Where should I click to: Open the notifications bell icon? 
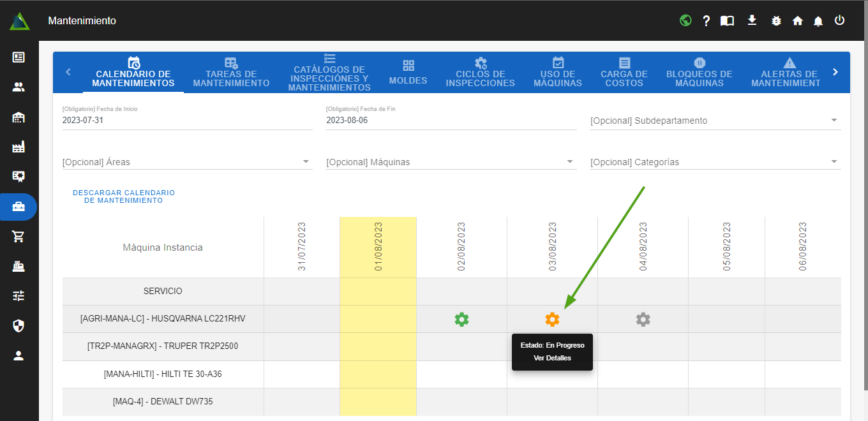818,21
